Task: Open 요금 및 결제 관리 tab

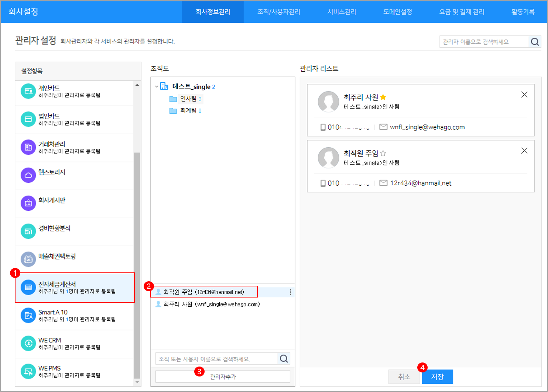Action: tap(462, 12)
